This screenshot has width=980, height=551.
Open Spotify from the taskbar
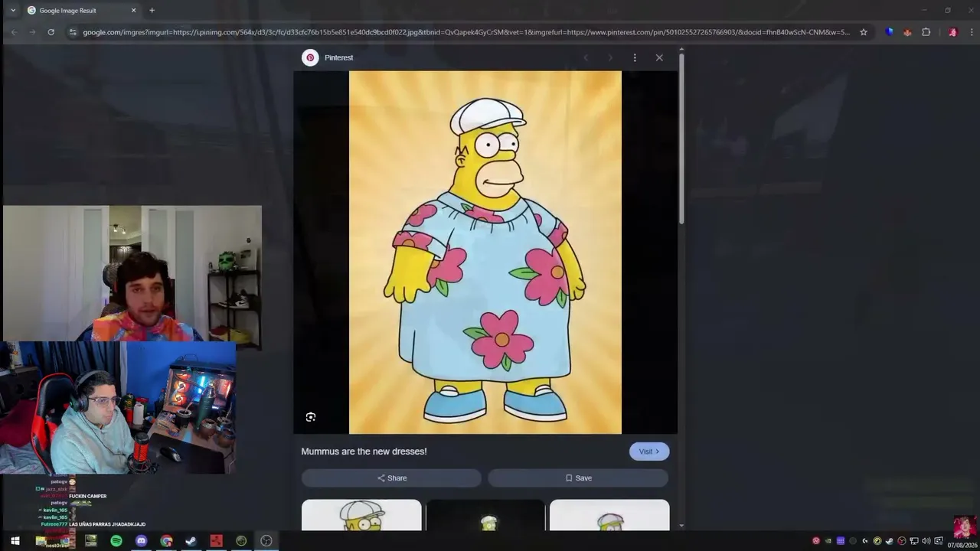116,541
